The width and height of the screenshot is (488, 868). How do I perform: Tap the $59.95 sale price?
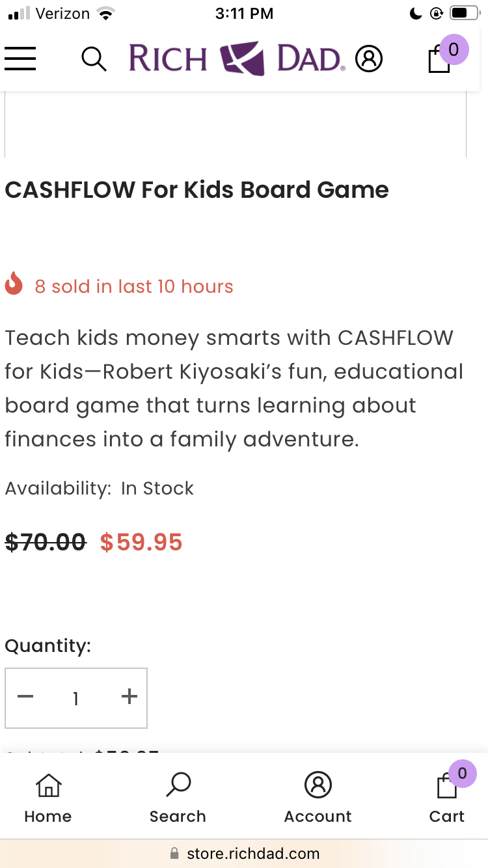[141, 542]
